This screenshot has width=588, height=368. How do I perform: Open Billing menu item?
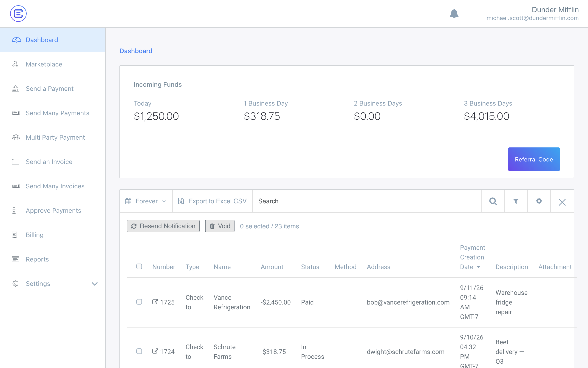[x=53, y=235]
